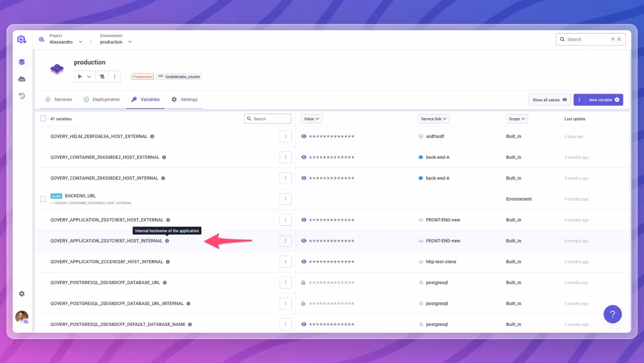The image size is (644, 363).
Task: Open the Qovery logo home icon
Action: click(22, 39)
